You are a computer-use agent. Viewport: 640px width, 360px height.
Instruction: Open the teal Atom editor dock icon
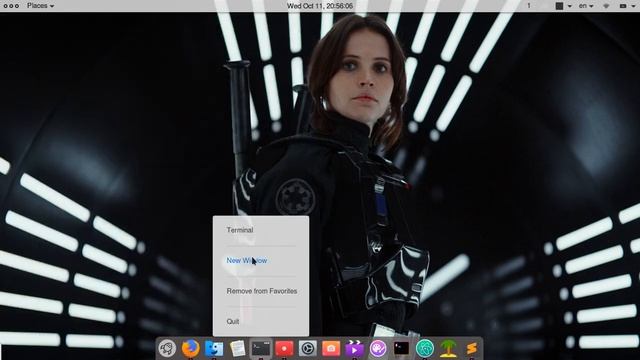[x=425, y=348]
